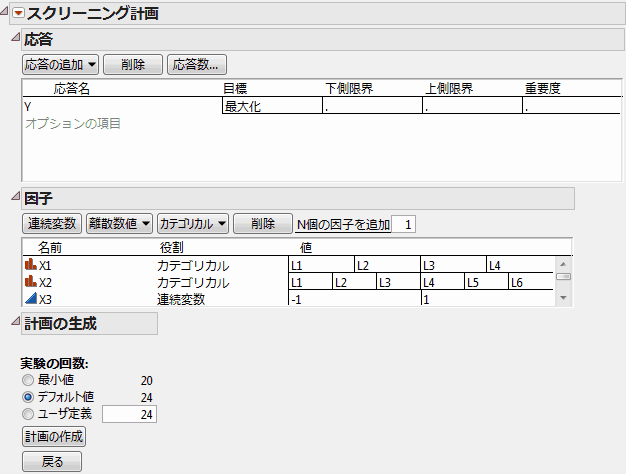
Task: Click the 目標 column header
Action: pyautogui.click(x=235, y=88)
